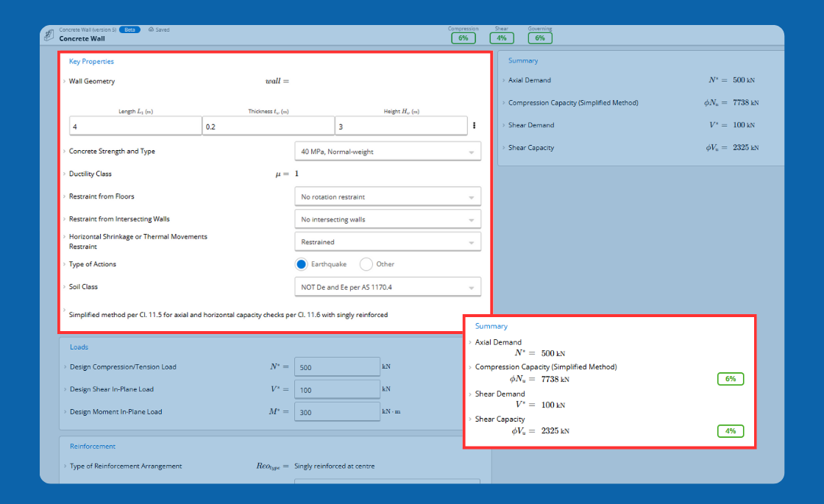824x504 pixels.
Task: Expand Design Shear In-Plane Load row
Action: coord(65,389)
